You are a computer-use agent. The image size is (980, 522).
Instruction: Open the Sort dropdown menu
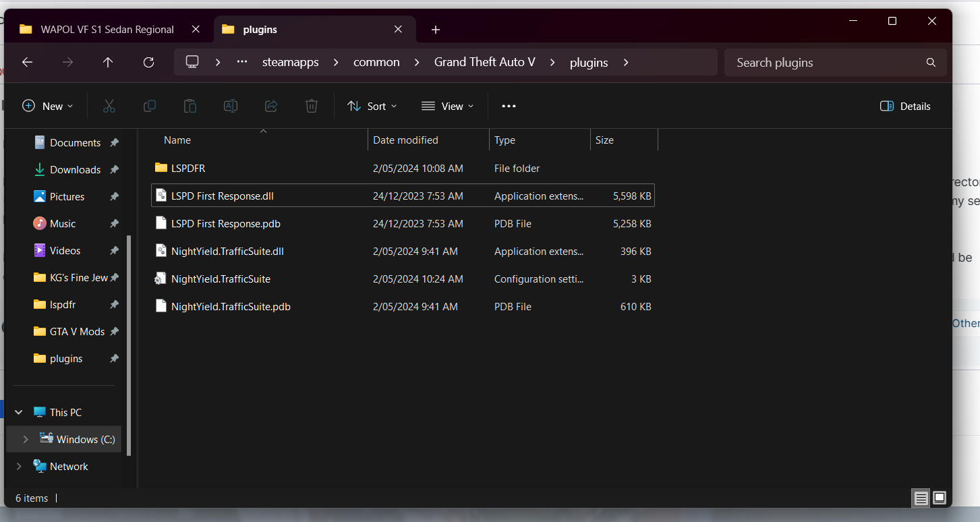pyautogui.click(x=372, y=106)
